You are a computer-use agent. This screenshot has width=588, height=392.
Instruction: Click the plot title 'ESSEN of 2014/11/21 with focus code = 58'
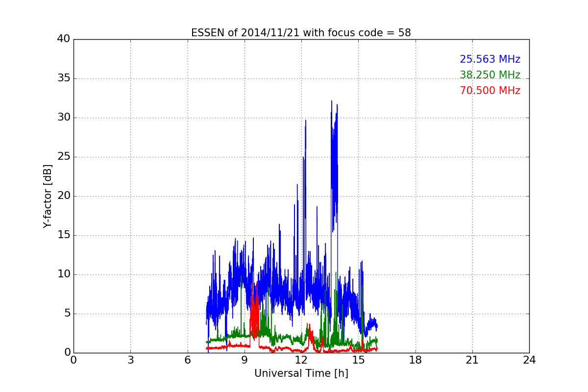(x=301, y=33)
